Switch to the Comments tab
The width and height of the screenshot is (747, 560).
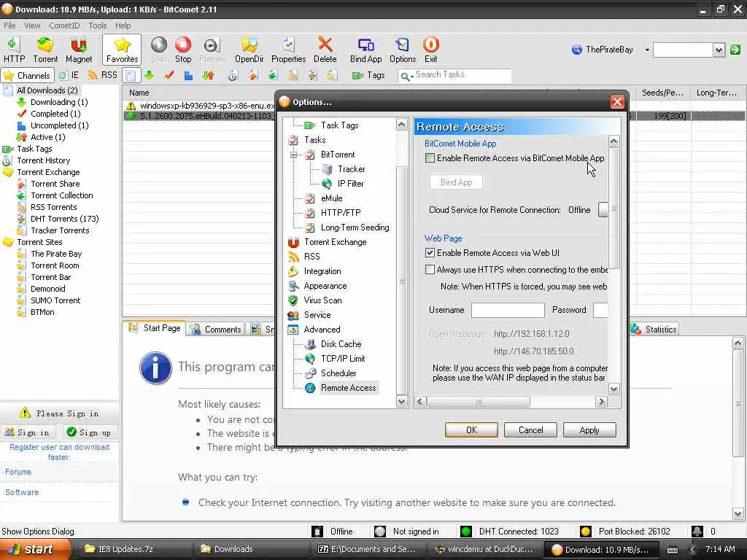(x=216, y=329)
